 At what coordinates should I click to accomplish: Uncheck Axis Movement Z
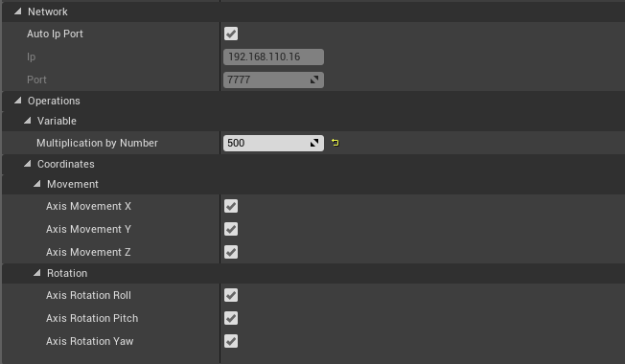231,252
